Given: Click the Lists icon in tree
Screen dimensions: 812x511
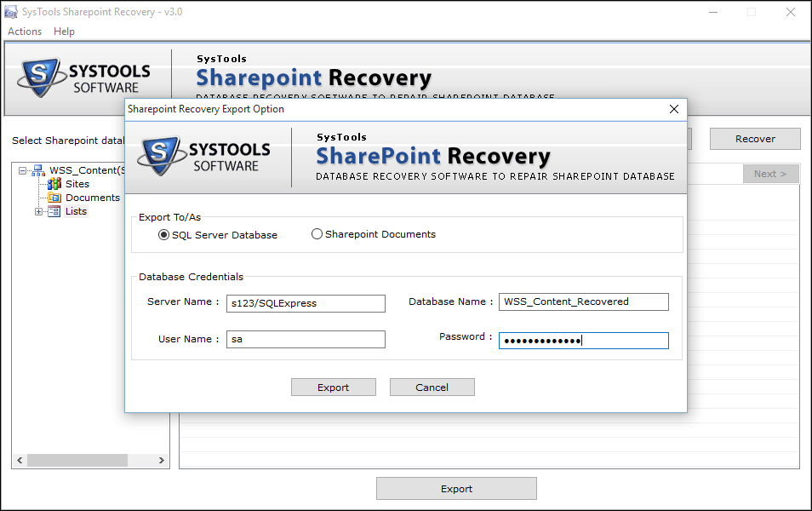Looking at the screenshot, I should 54,211.
